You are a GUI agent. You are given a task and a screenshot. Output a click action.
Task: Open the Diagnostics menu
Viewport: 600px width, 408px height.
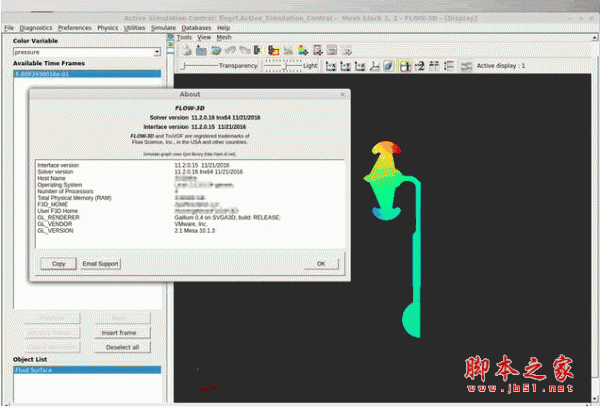click(36, 28)
